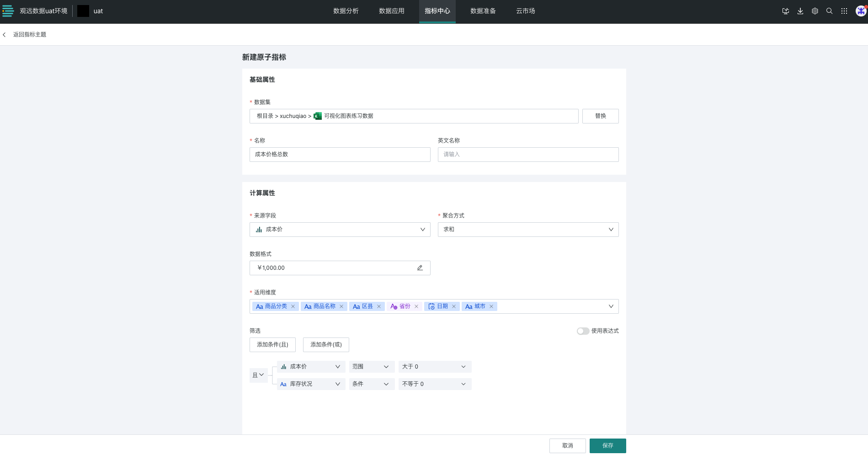
Task: Expand the 且 condition logic dropdown
Action: tap(258, 375)
